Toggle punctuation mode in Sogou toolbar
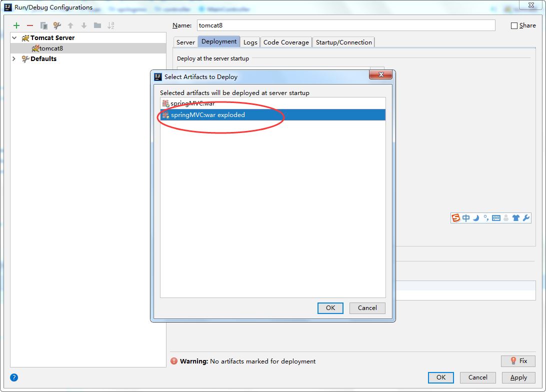Viewport: 546px width, 392px height. point(486,218)
